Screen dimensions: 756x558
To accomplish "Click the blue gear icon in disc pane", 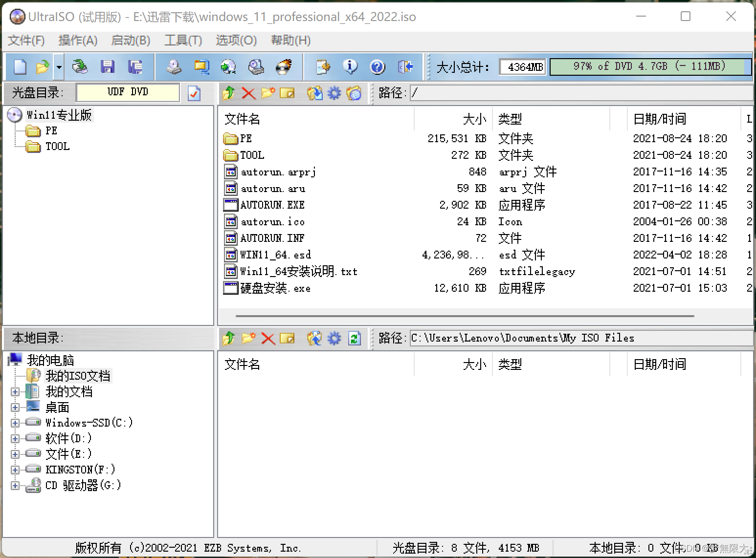I will pyautogui.click(x=334, y=93).
